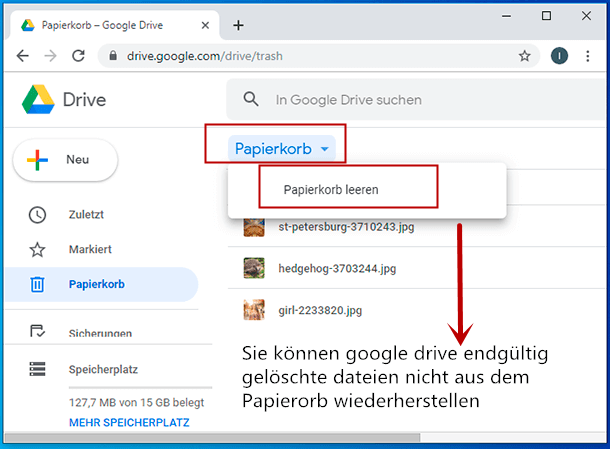Click the girl image thumbnail

pos(254,310)
